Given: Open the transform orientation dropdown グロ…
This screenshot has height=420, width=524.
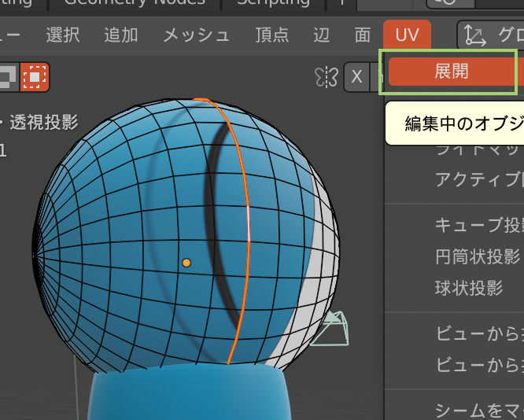Looking at the screenshot, I should pyautogui.click(x=491, y=35).
